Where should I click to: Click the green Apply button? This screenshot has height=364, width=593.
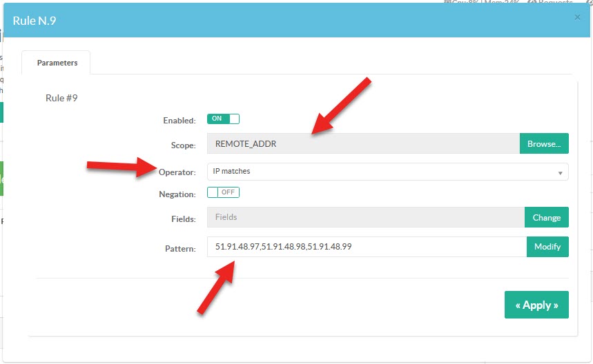536,305
